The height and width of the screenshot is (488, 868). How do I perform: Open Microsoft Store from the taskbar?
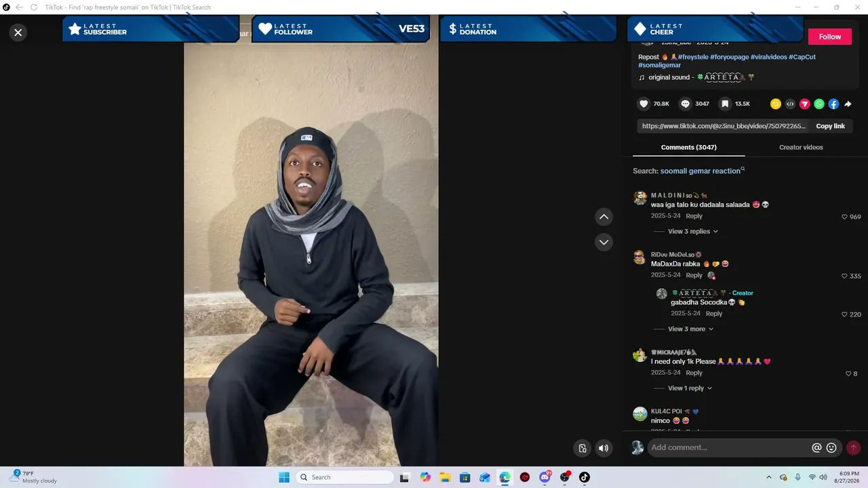[x=465, y=477]
